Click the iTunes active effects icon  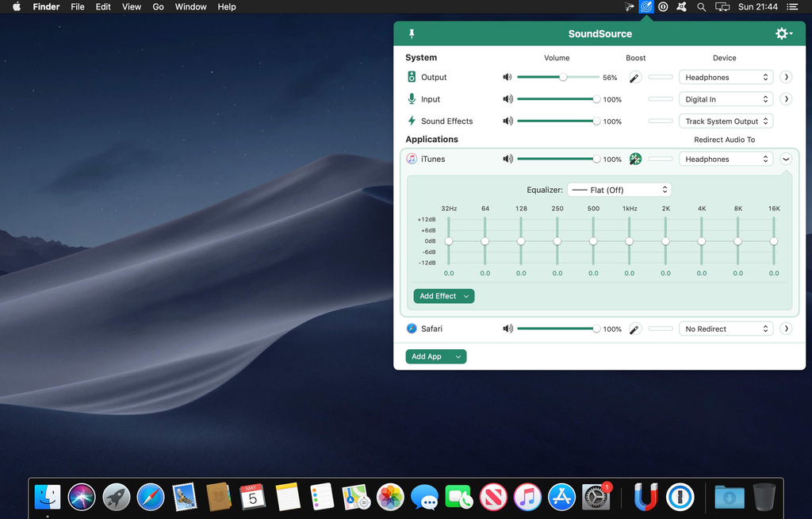635,160
